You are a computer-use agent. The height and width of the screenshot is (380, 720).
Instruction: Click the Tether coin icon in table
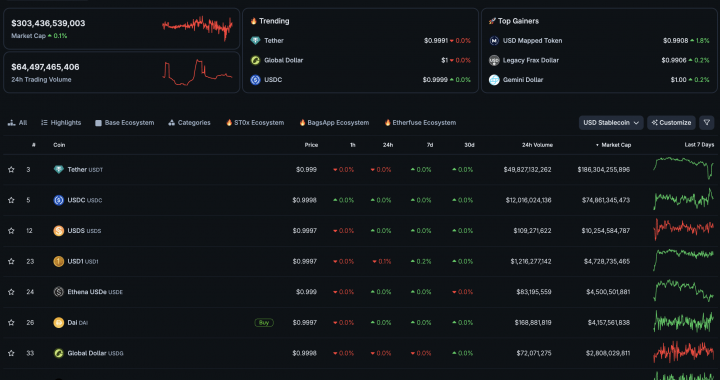(x=58, y=170)
